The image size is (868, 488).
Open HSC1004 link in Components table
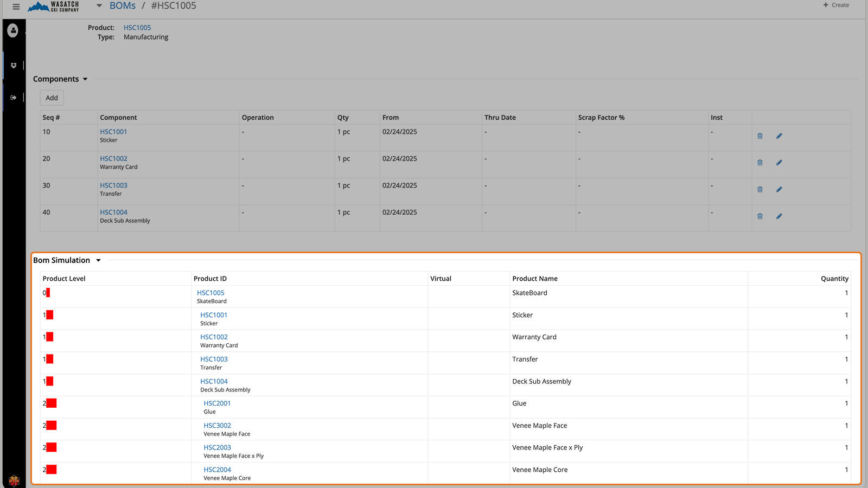click(113, 213)
